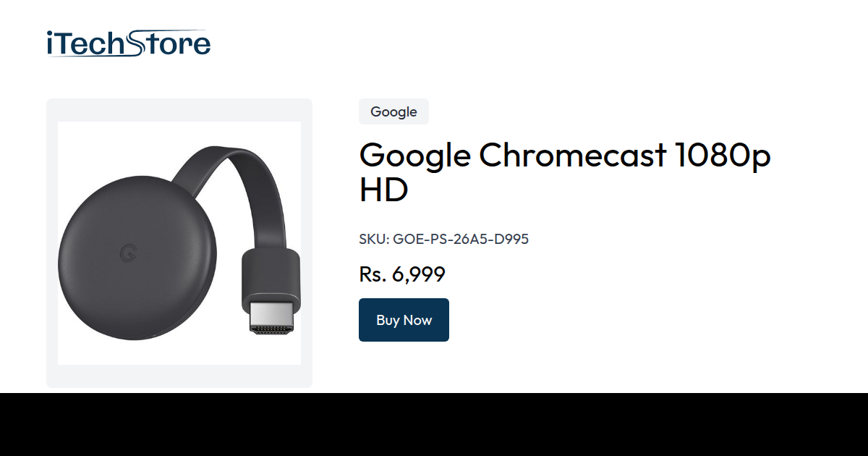Click the black bar at the page bottom
This screenshot has width=868, height=456.
click(x=434, y=425)
